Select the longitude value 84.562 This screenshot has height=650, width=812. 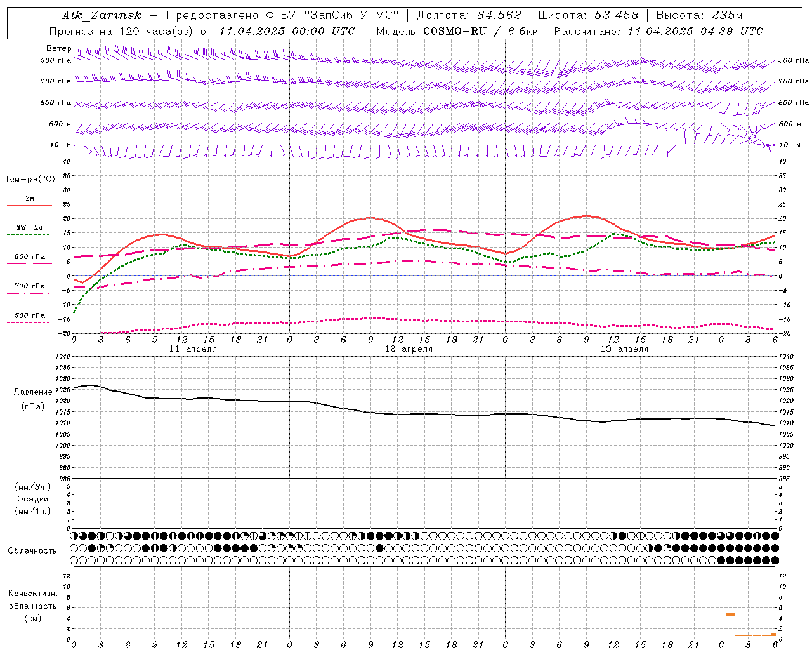click(x=499, y=15)
